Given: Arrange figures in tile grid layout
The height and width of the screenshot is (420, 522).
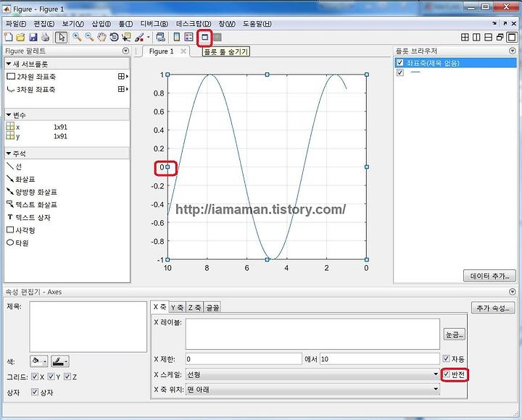Looking at the screenshot, I should [x=465, y=37].
